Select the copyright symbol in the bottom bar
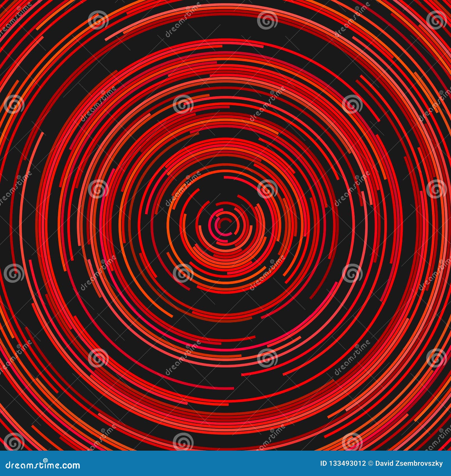451x476 pixels. pyautogui.click(x=370, y=466)
